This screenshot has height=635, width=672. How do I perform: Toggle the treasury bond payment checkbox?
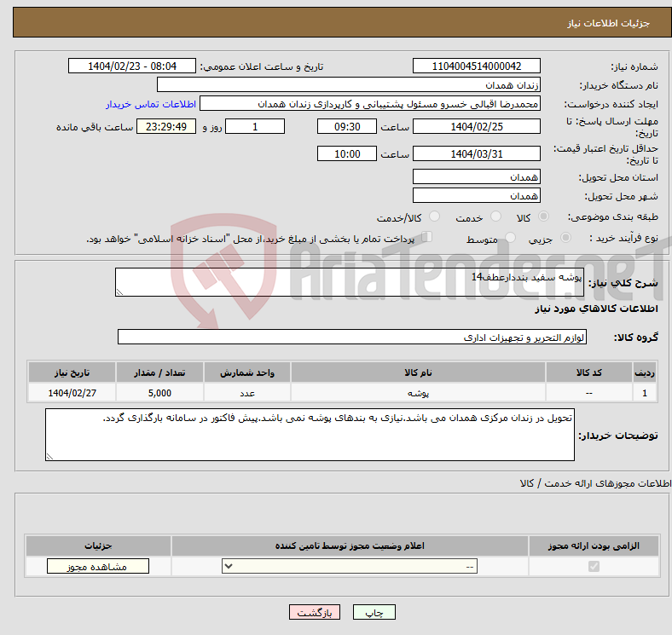click(x=427, y=238)
